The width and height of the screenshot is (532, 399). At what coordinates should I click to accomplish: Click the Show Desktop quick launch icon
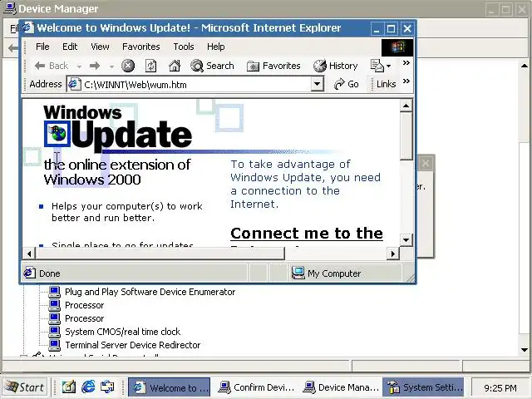tap(68, 387)
